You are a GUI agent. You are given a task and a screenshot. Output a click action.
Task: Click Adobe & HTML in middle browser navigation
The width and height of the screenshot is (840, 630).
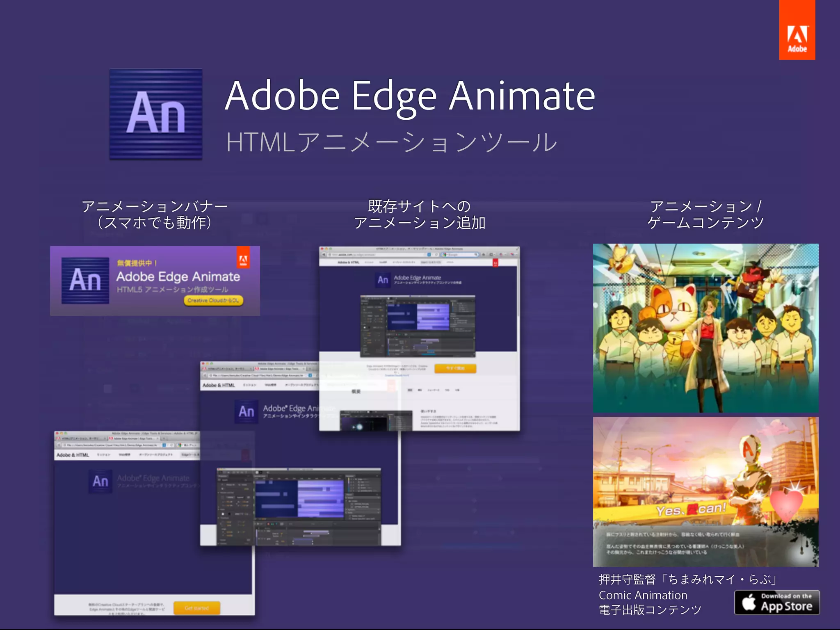tap(219, 385)
